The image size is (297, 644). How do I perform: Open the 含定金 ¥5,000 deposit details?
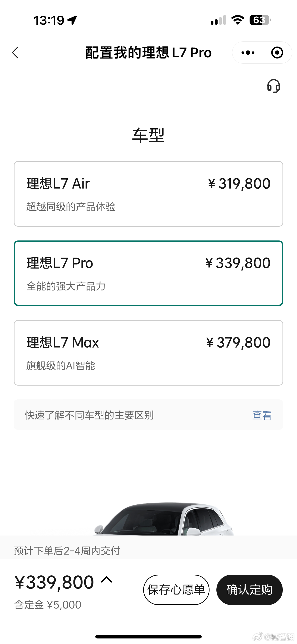(48, 605)
